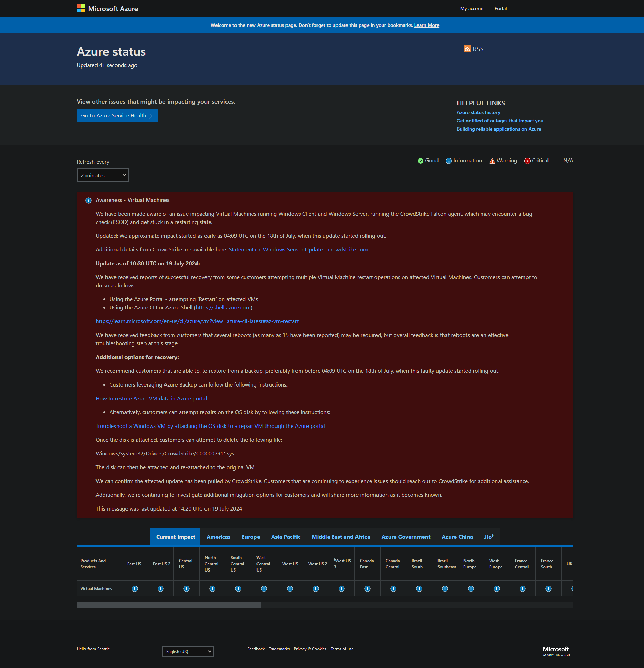Image resolution: width=644 pixels, height=668 pixels.
Task: Click Virtual Machines info icon for West Europe
Action: pyautogui.click(x=497, y=589)
